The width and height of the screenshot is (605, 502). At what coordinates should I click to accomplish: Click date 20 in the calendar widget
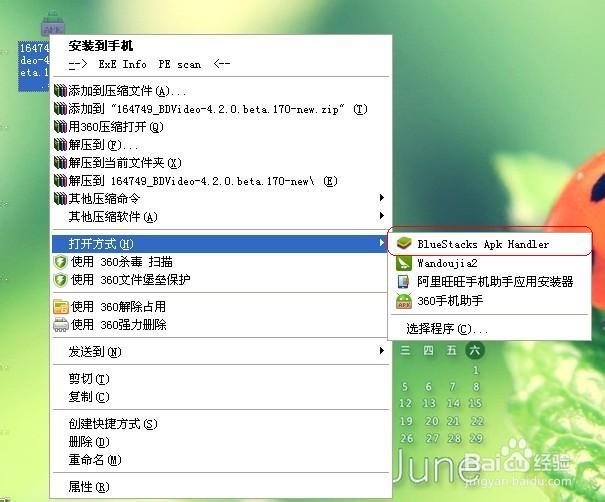coord(431,421)
